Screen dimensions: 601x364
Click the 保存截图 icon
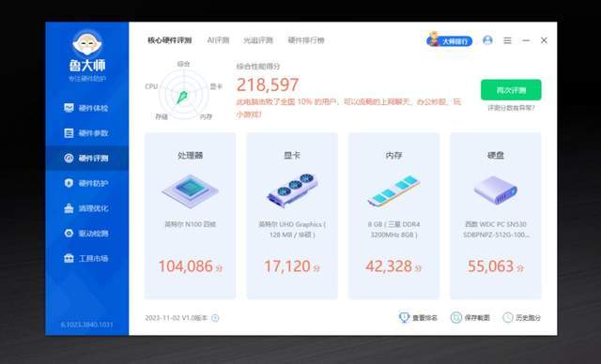[456, 317]
